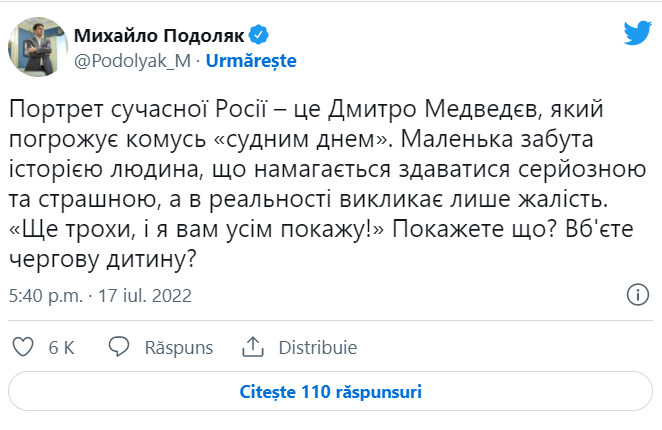Click the share arrow icon
This screenshot has height=430, width=662.
point(254,347)
